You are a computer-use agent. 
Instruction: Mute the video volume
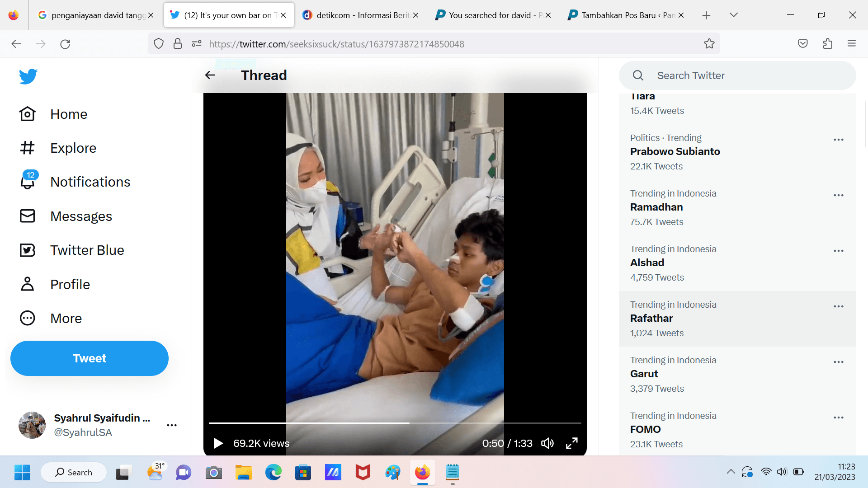click(x=547, y=443)
